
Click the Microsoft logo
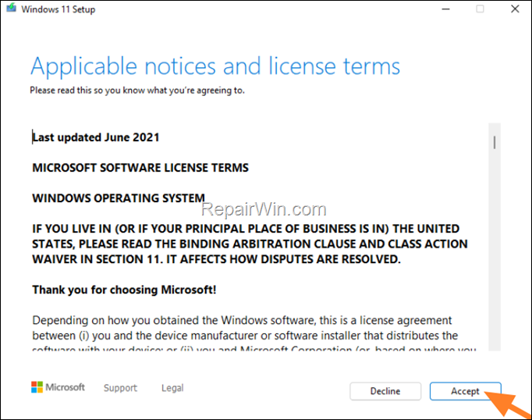tap(58, 387)
